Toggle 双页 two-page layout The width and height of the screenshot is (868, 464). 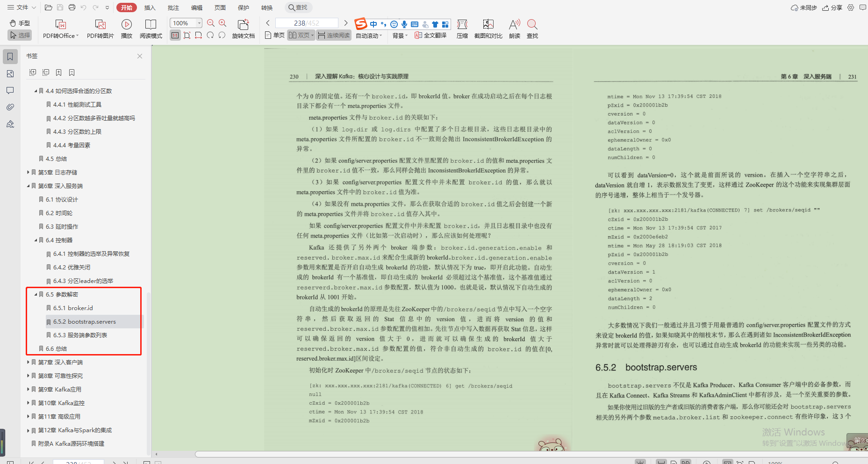(301, 35)
